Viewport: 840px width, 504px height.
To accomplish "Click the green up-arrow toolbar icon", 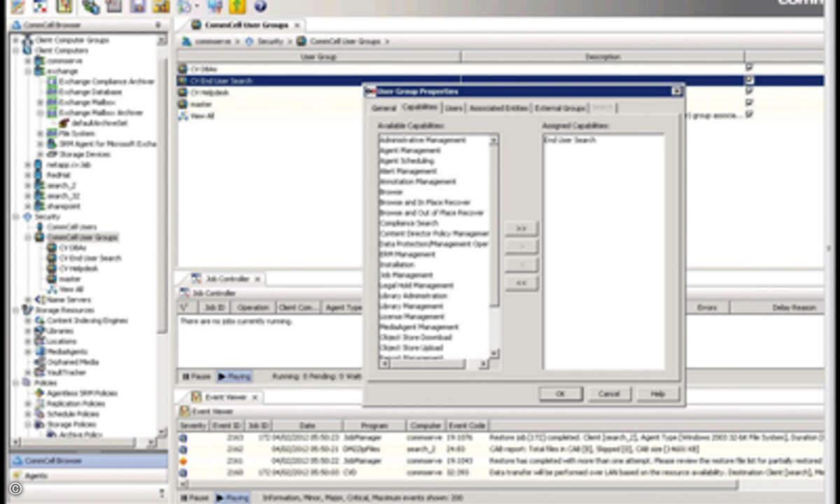I will coord(237,6).
